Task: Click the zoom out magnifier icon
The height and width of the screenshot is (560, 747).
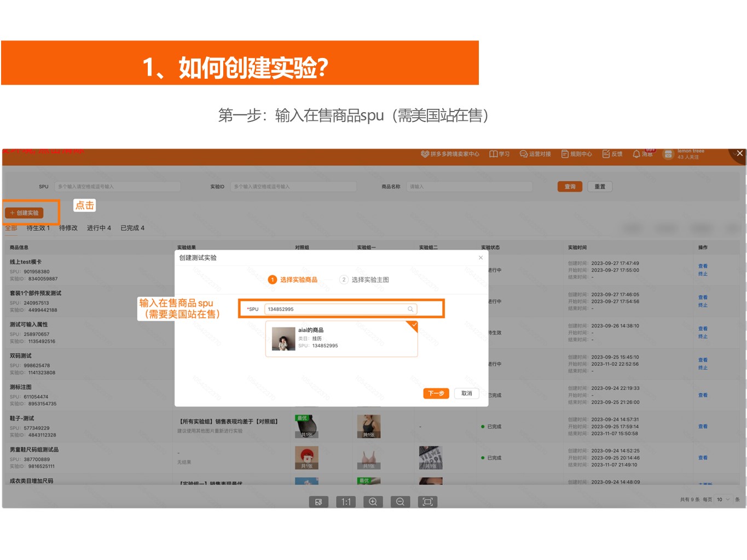Action: pyautogui.click(x=400, y=501)
